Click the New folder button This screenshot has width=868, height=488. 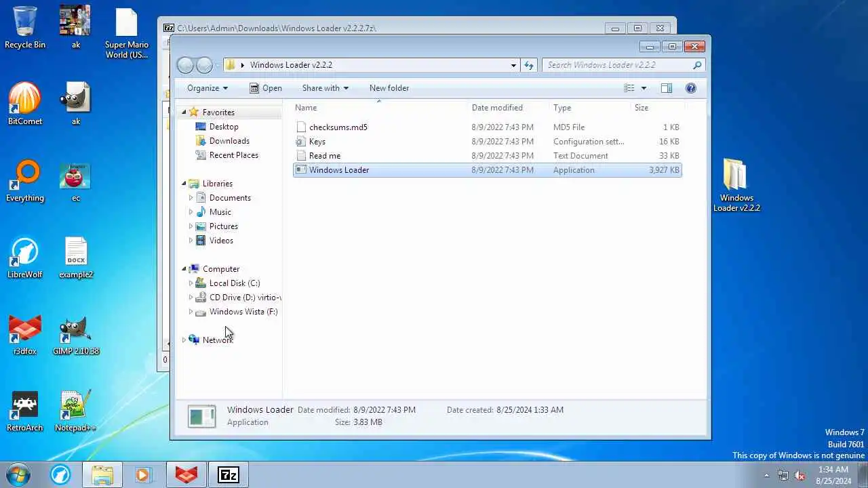[389, 88]
